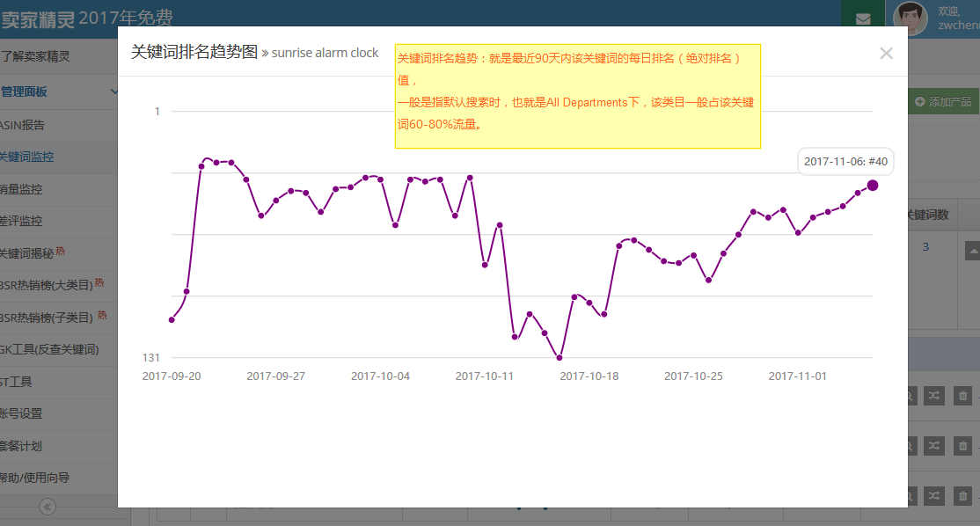Screen dimensions: 980x526
Task: Click the shuffle icon in last row
Action: (933, 496)
